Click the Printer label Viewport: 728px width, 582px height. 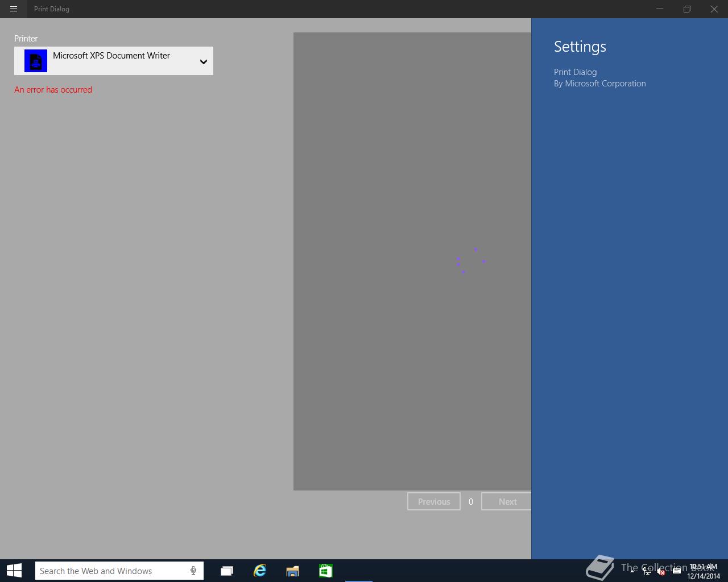[26, 39]
